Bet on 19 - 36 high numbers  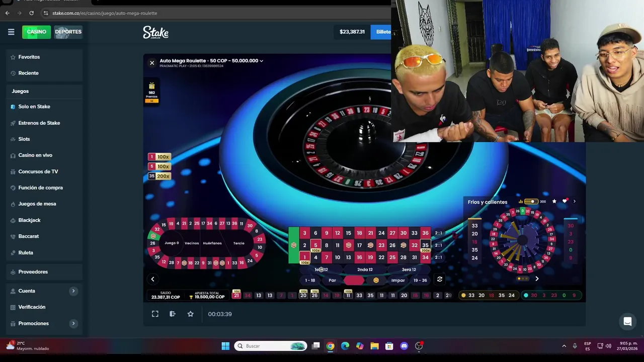coord(420,280)
